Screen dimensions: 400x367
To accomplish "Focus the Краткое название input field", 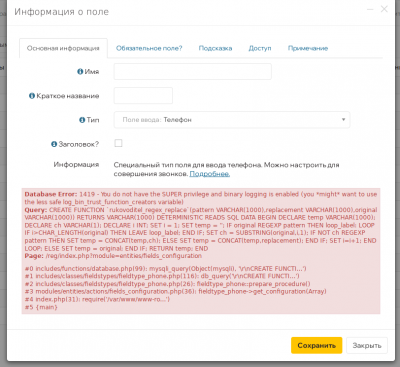I will [143, 96].
